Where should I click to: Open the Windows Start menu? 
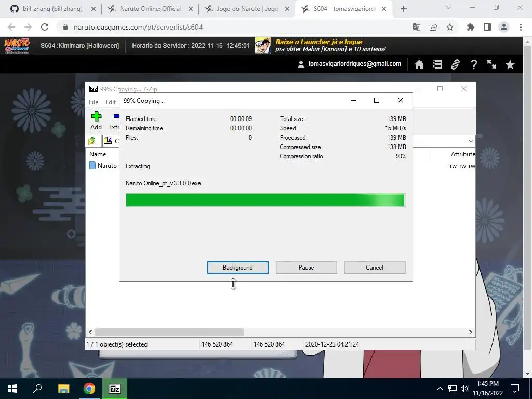12,389
